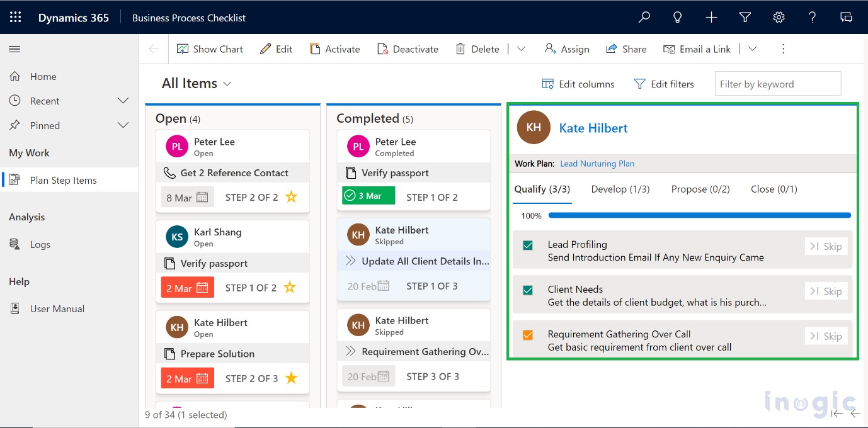The width and height of the screenshot is (868, 428).
Task: Expand the Email a Link dropdown arrow
Action: pos(752,49)
